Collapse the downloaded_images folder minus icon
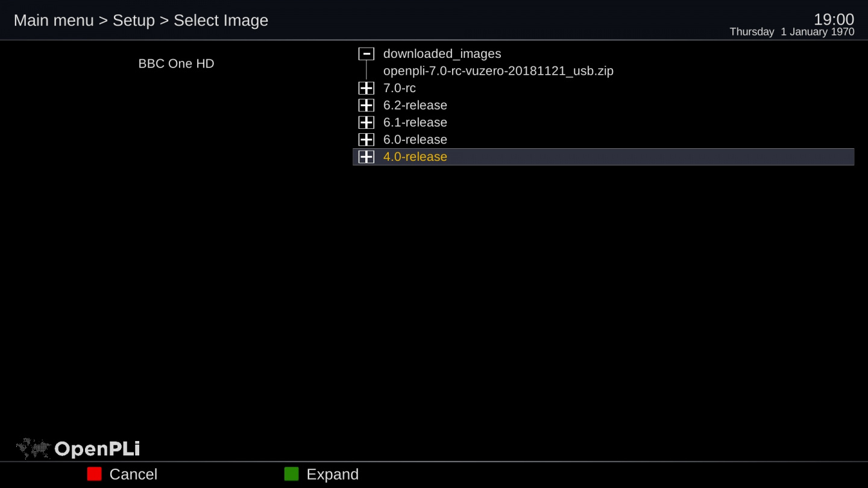 (x=366, y=54)
